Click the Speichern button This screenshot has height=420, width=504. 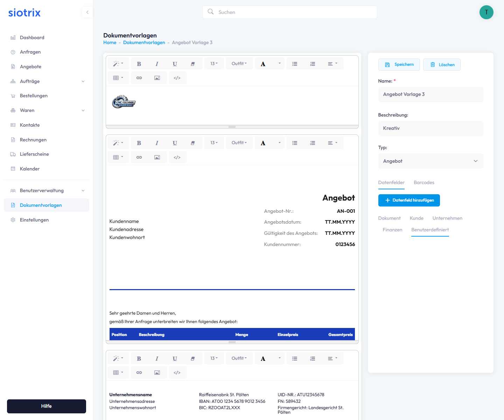coord(399,64)
